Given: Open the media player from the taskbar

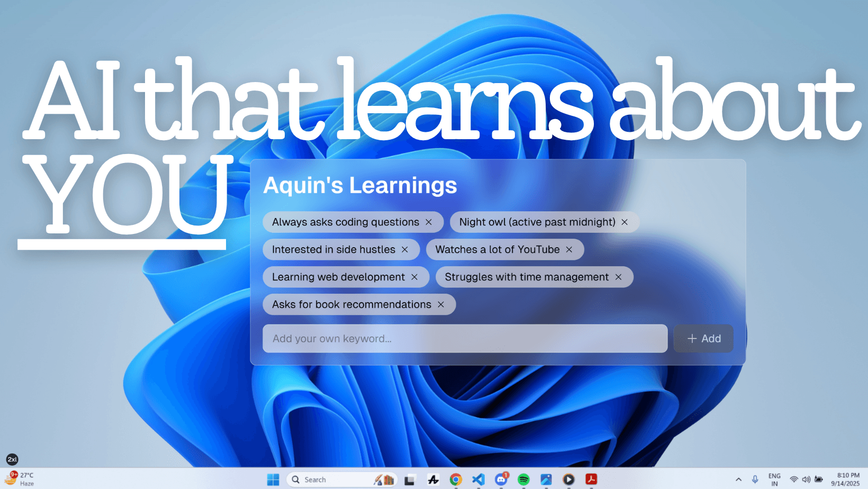Looking at the screenshot, I should click(568, 479).
